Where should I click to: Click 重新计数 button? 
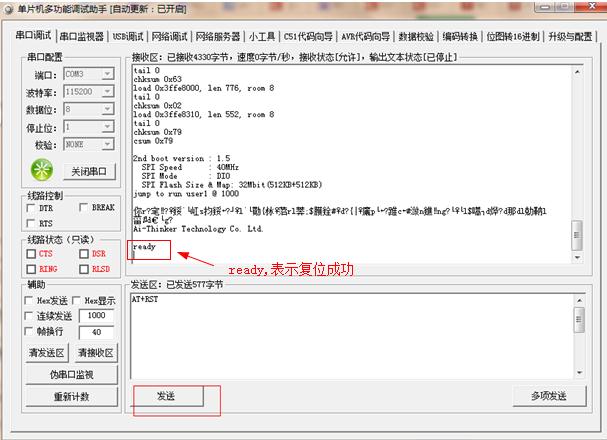72,397
